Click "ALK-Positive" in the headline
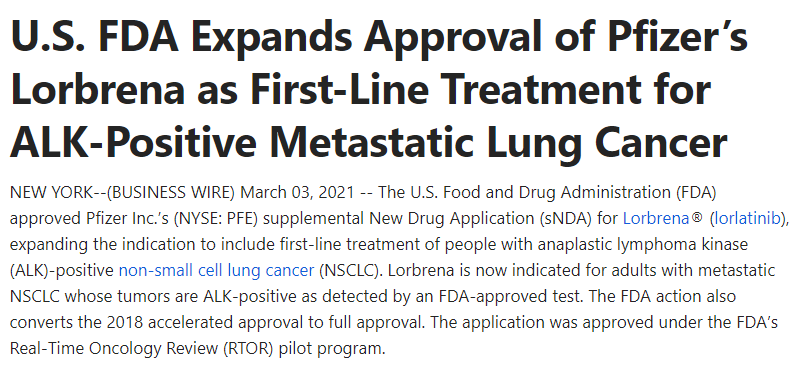Image resolution: width=811 pixels, height=374 pixels. pos(133,141)
